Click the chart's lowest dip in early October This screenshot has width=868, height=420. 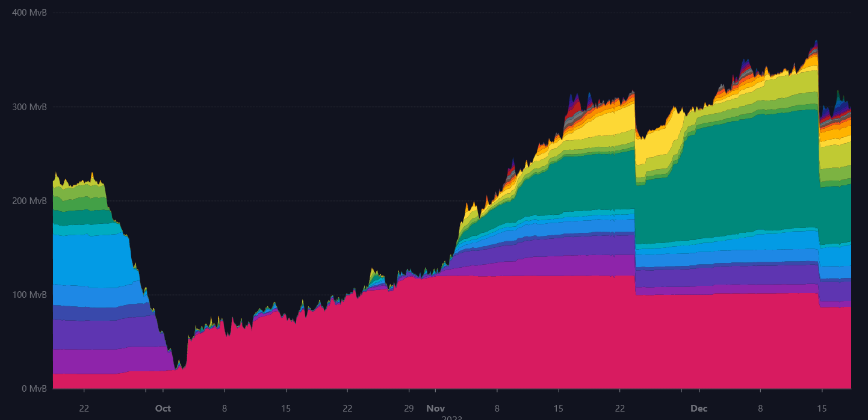point(177,368)
